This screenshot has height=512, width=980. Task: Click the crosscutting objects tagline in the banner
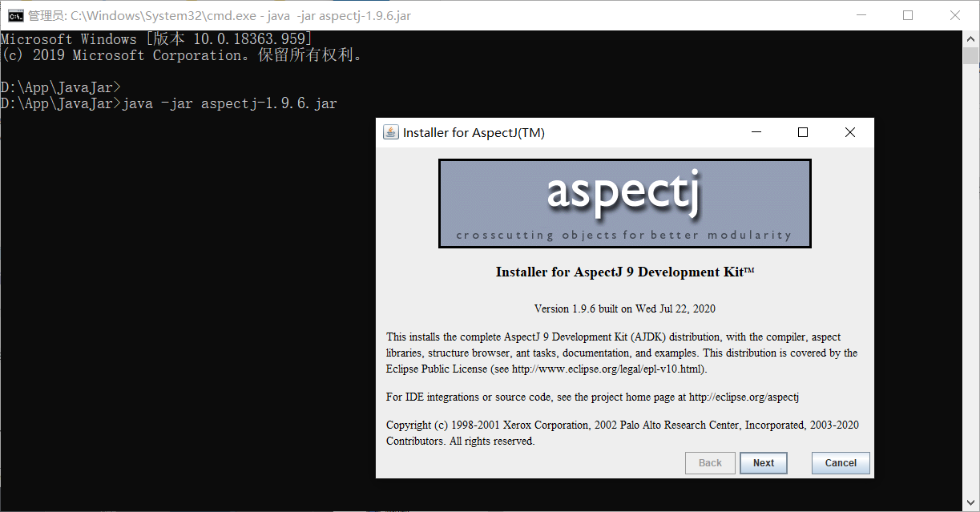point(624,235)
